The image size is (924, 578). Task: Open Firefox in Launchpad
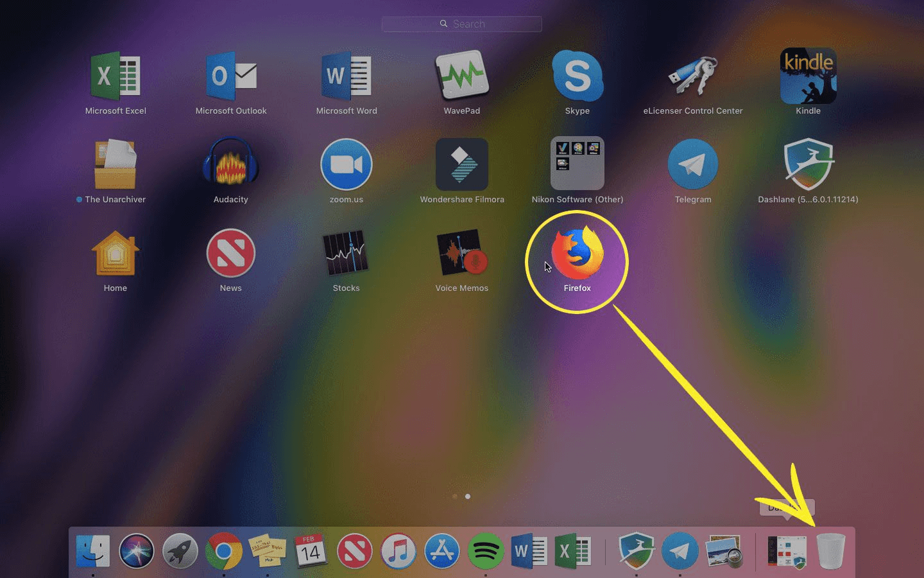[x=577, y=253]
